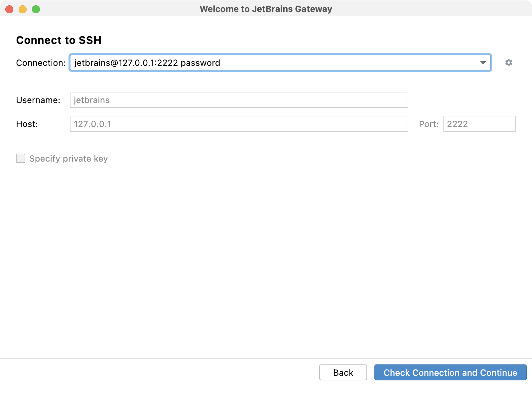Click Check Connection and Continue
532x399 pixels.
click(x=450, y=372)
